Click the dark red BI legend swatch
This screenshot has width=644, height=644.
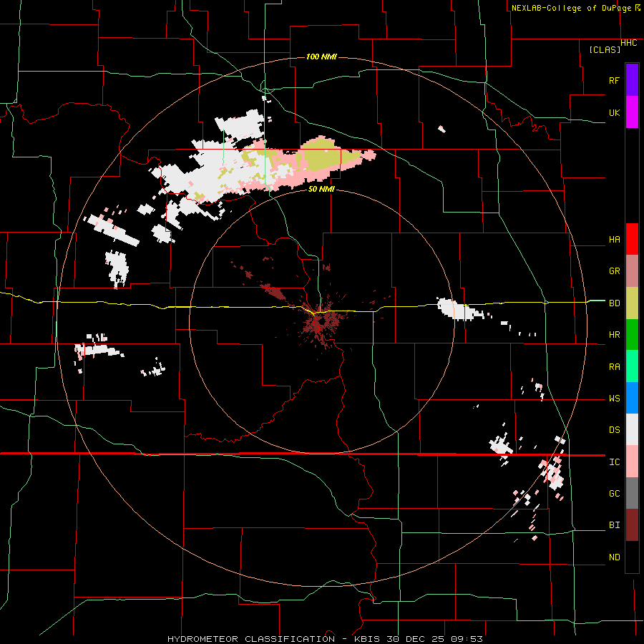click(632, 525)
